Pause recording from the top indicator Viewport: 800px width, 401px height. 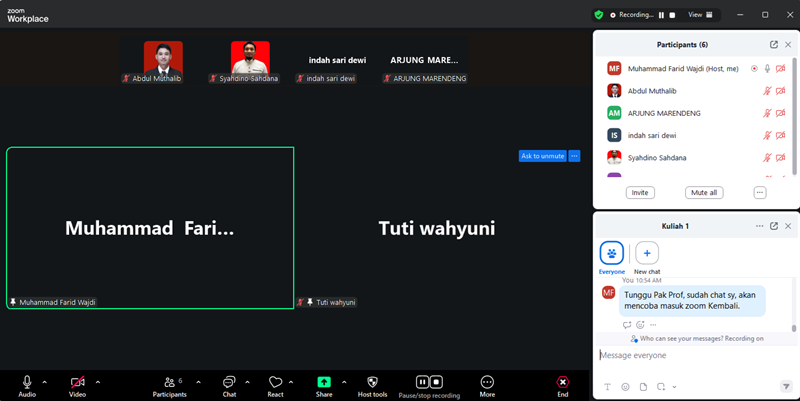point(661,15)
